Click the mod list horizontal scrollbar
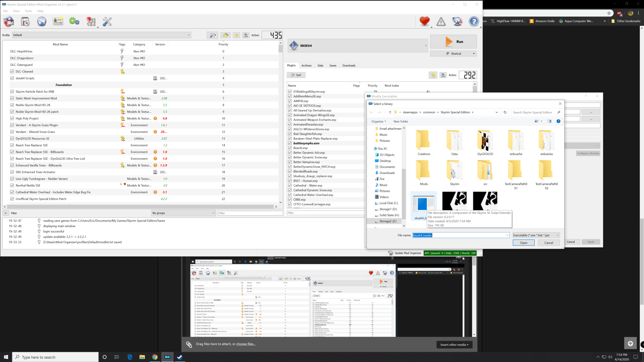The height and width of the screenshot is (362, 644). (x=140, y=207)
